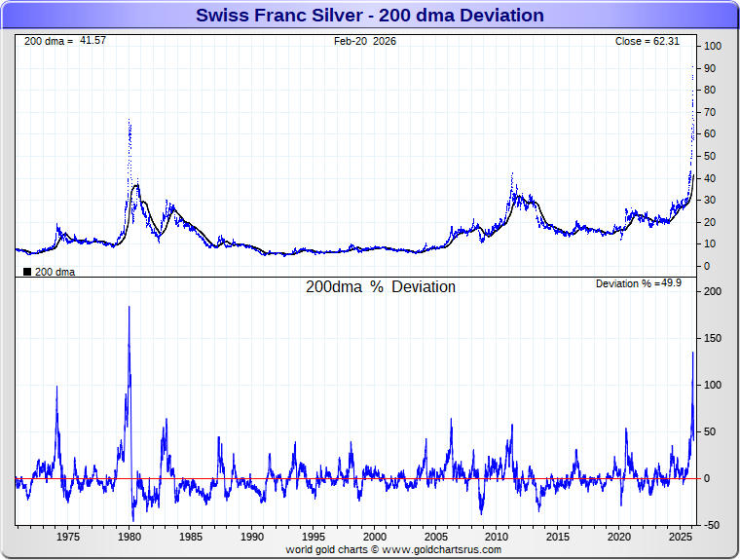Screen dimensions: 740x560
Task: Click the 1980 deviation spike peak
Action: point(129,308)
